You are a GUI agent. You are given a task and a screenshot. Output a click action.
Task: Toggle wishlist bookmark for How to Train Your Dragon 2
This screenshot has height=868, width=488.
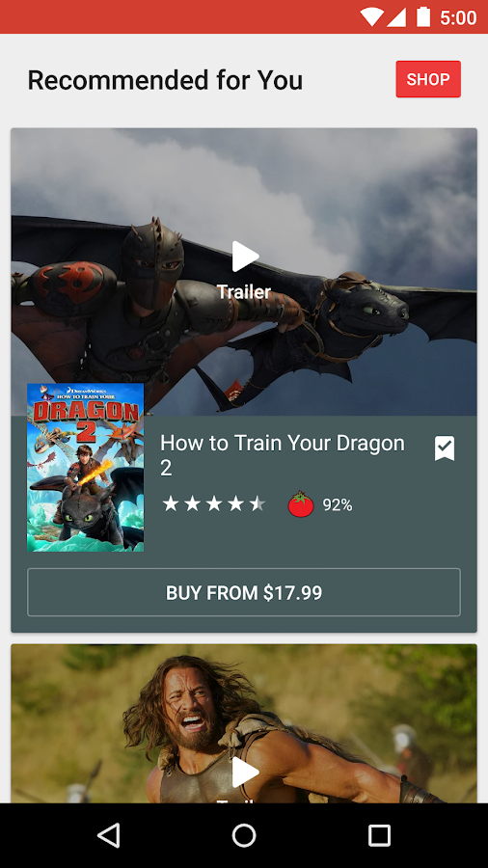point(445,448)
